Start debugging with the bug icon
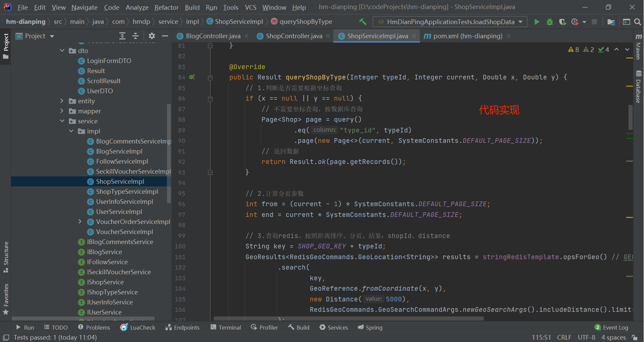 pyautogui.click(x=550, y=22)
